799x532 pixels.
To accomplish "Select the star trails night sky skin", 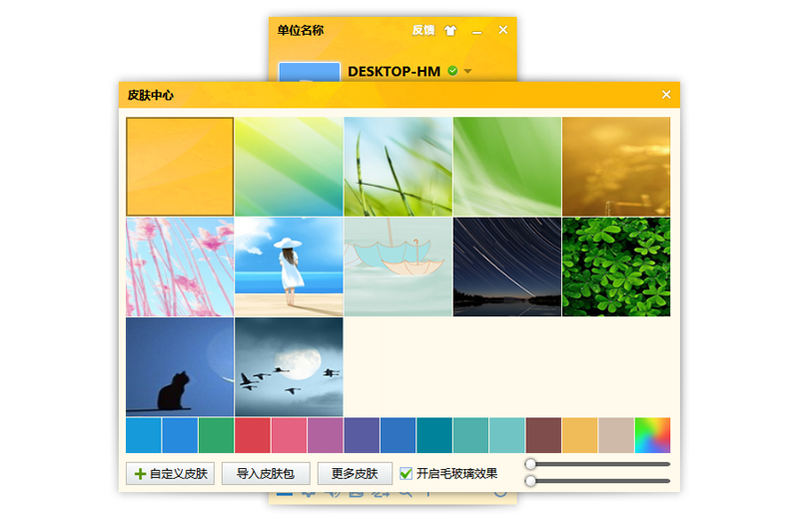I will pyautogui.click(x=506, y=266).
